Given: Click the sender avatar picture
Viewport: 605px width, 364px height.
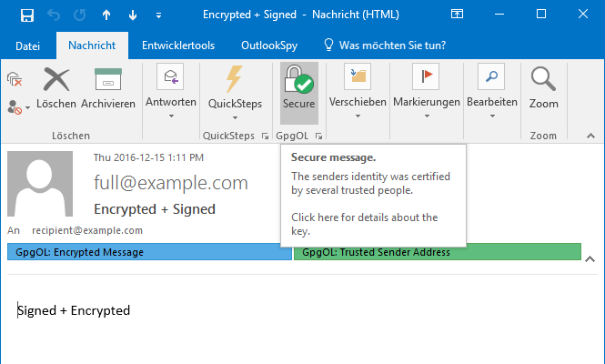Looking at the screenshot, I should click(40, 184).
